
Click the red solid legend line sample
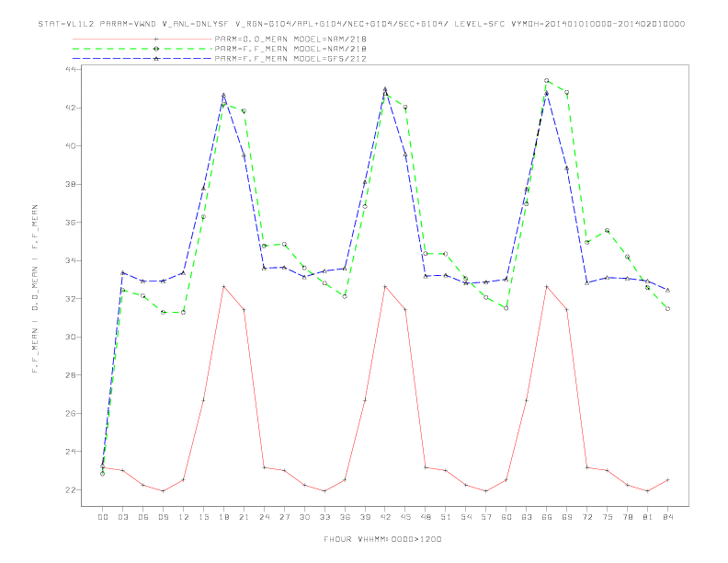[x=142, y=39]
